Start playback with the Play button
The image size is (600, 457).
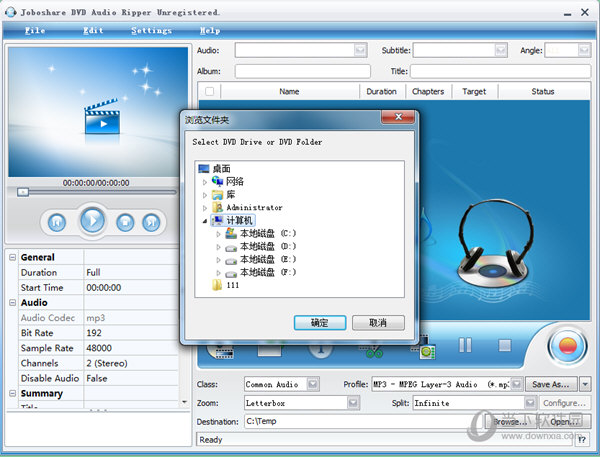point(92,220)
